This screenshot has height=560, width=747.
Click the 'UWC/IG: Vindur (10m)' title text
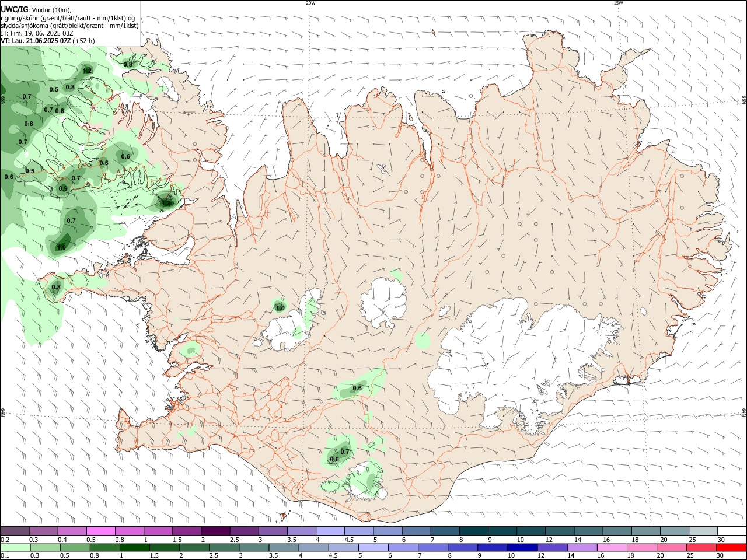[36, 10]
